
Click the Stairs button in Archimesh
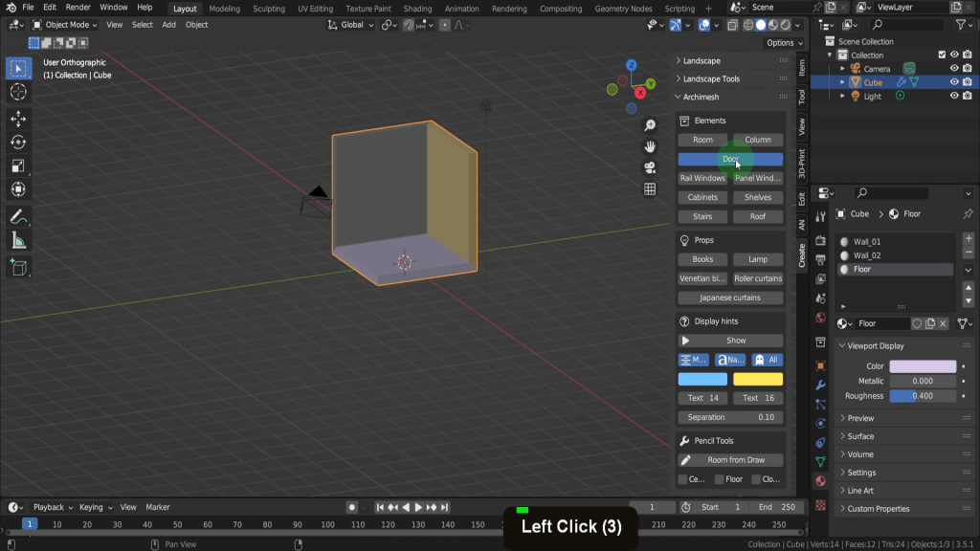coord(702,217)
